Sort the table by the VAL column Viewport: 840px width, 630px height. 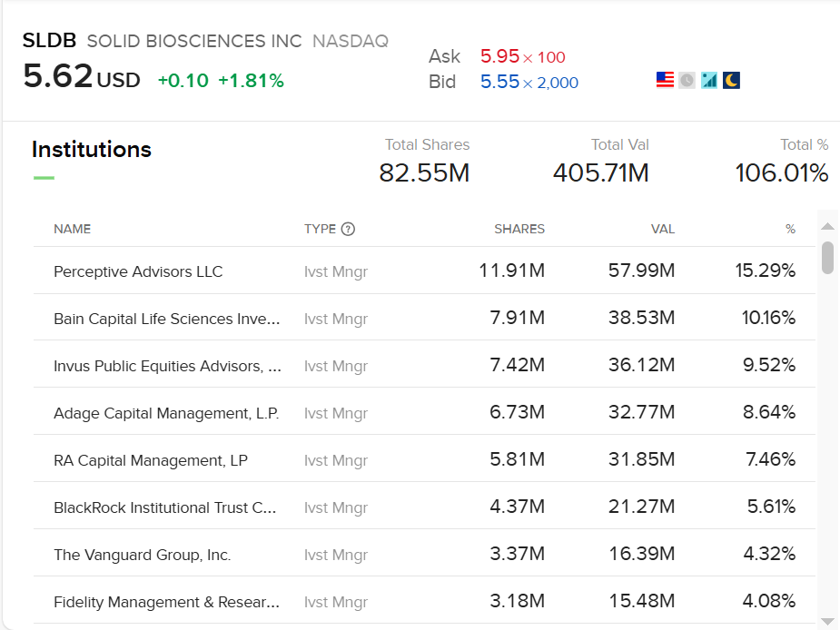point(663,229)
